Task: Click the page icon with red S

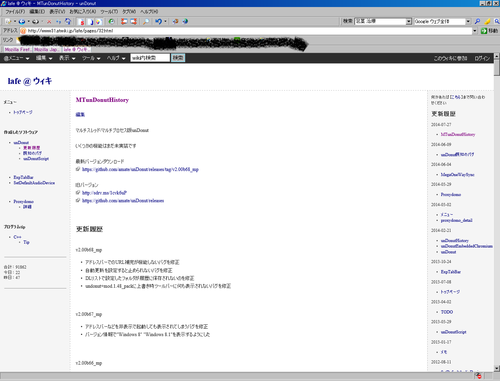Action: [81, 22]
